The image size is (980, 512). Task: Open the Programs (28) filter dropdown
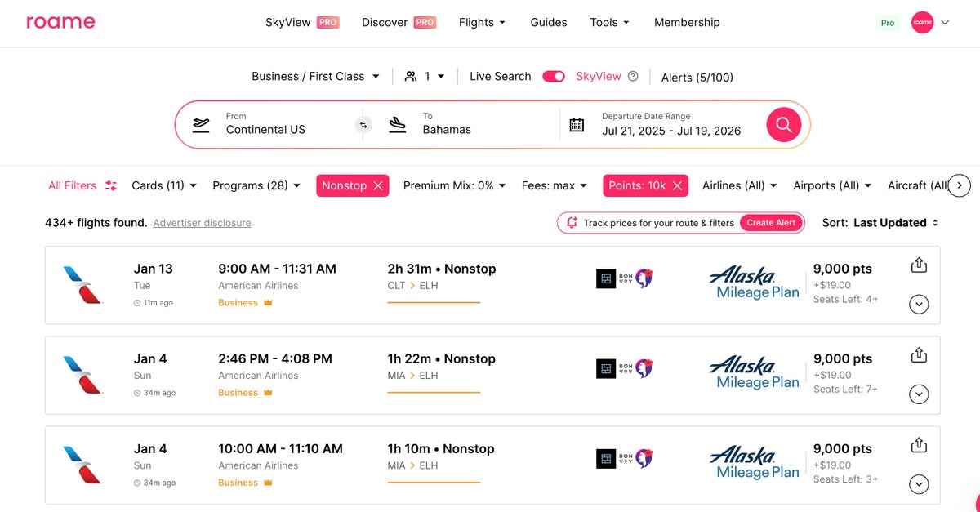256,186
